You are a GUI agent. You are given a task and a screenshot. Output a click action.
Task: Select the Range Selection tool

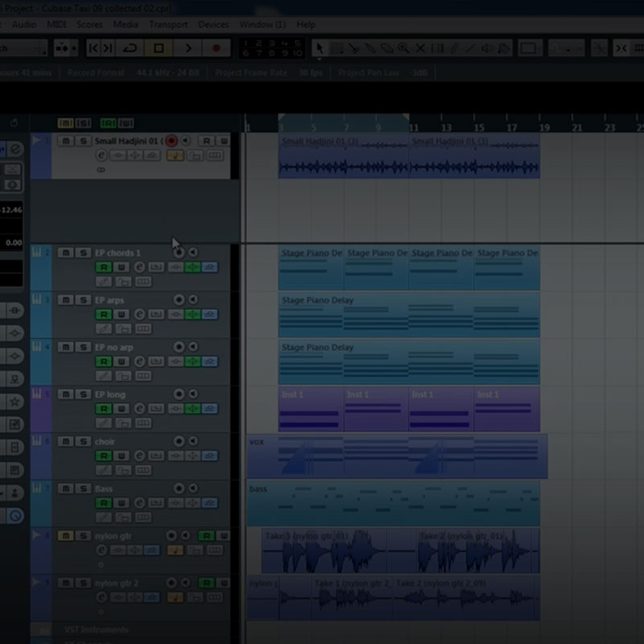(x=336, y=48)
